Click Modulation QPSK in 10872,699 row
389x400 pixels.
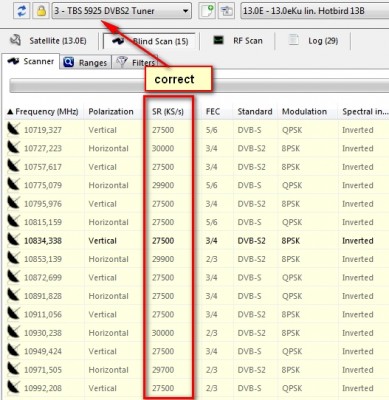[292, 278]
